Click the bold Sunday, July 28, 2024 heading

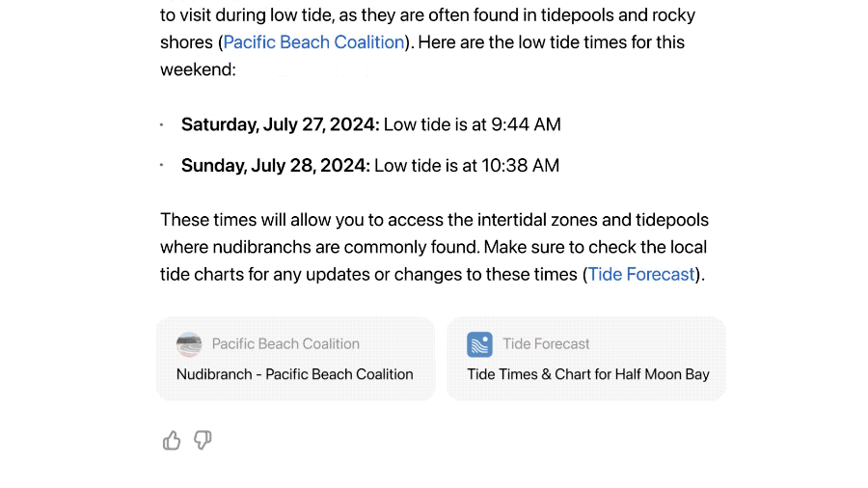pyautogui.click(x=275, y=166)
